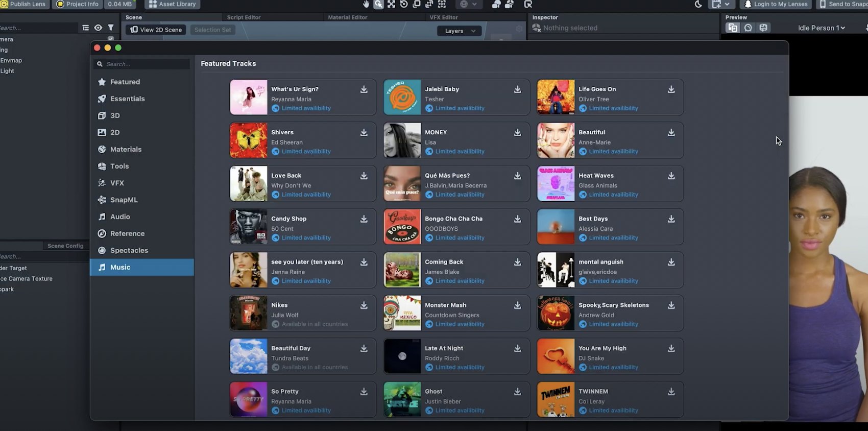Download Ghost by Justin Bieber
The height and width of the screenshot is (431, 868).
pyautogui.click(x=518, y=391)
